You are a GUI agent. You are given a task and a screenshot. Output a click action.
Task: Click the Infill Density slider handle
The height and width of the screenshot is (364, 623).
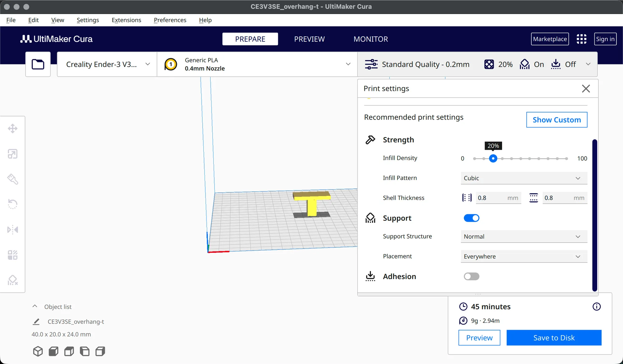(493, 158)
